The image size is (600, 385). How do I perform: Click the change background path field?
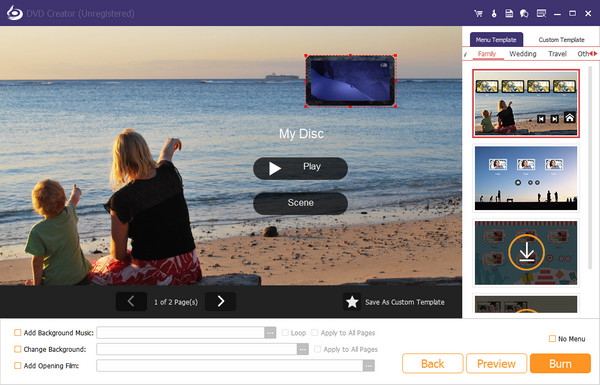pos(197,349)
